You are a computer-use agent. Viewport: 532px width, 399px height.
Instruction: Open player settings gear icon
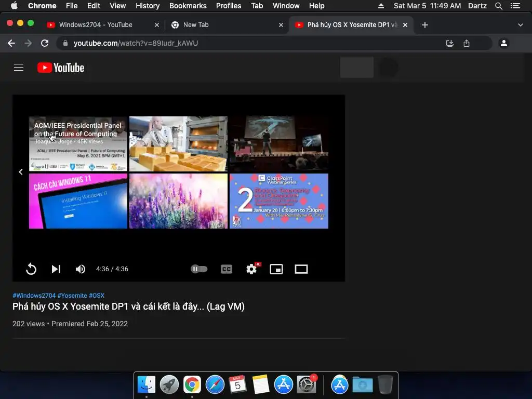point(251,269)
